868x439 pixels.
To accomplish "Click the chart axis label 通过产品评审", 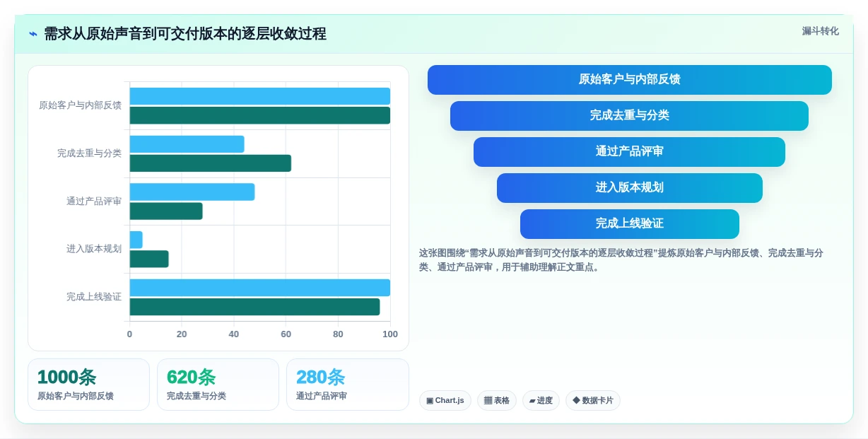I will 94,201.
